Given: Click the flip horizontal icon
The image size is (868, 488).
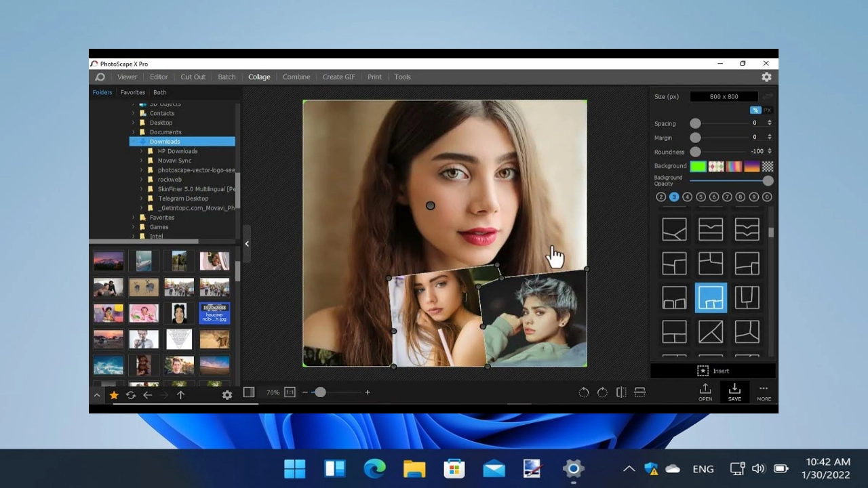Looking at the screenshot, I should (x=621, y=392).
